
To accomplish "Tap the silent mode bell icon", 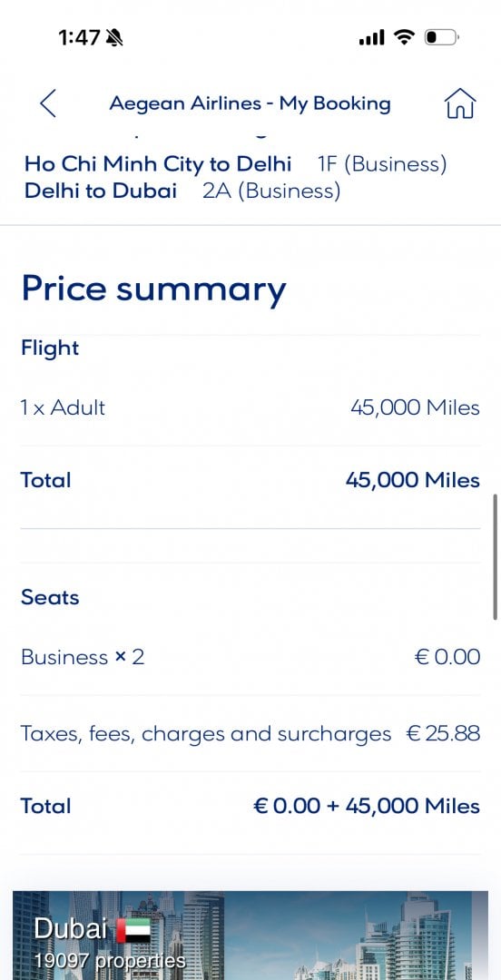I will pyautogui.click(x=114, y=38).
